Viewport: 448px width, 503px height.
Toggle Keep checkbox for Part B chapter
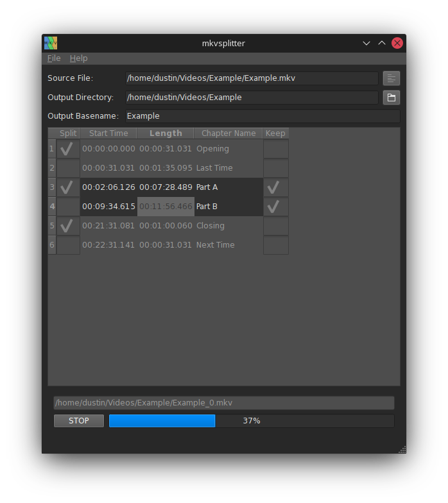[276, 207]
